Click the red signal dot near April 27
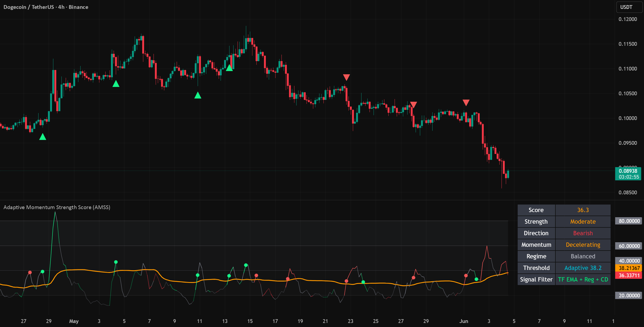The height and width of the screenshot is (327, 644). click(x=30, y=272)
